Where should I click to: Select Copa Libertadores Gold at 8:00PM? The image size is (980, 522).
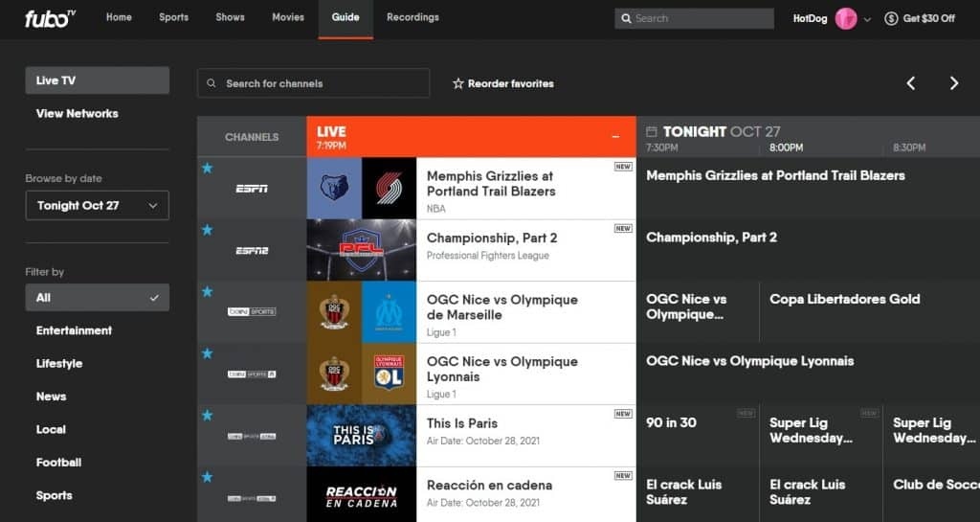870,312
